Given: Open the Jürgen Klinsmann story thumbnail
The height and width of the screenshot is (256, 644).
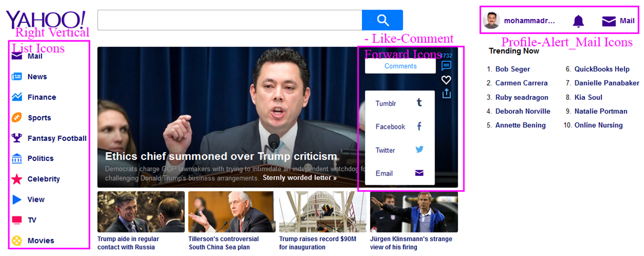Looking at the screenshot, I should (414, 212).
